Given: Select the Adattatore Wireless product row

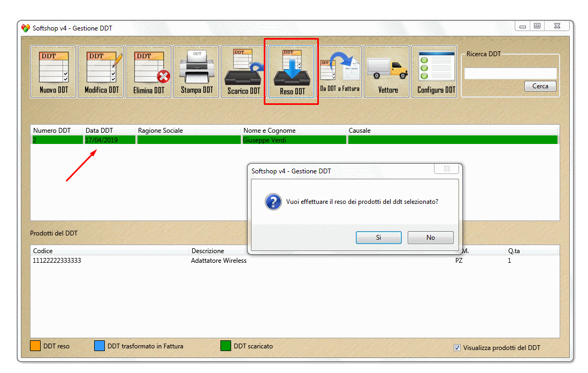Looking at the screenshot, I should pyautogui.click(x=218, y=261).
